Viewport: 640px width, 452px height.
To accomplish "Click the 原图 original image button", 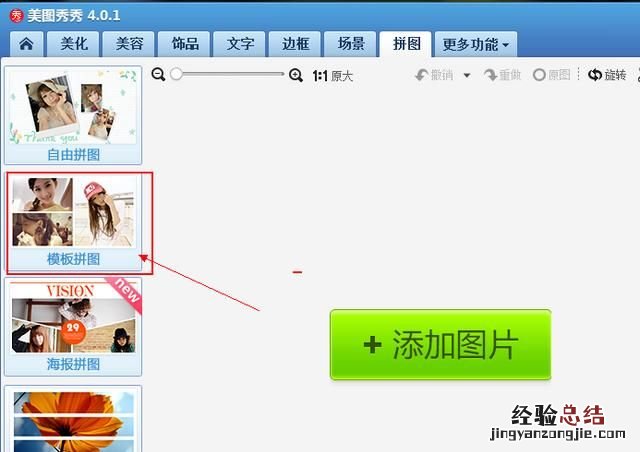I will [551, 75].
